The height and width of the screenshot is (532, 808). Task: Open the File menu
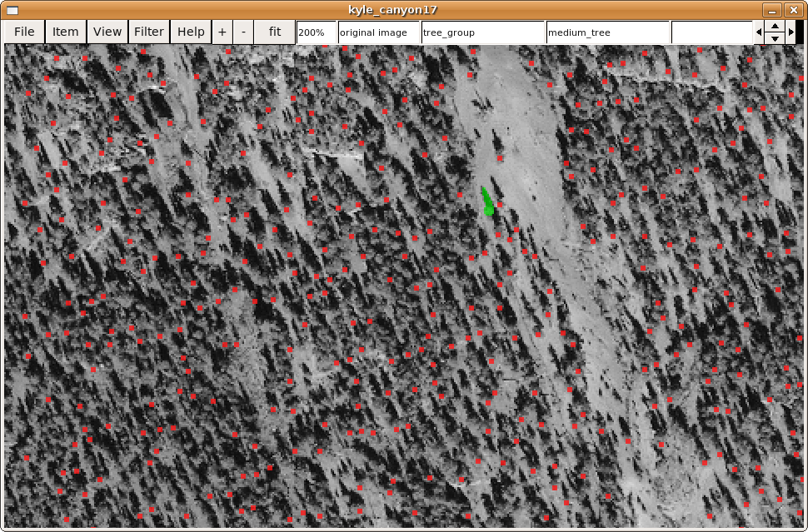(x=24, y=32)
